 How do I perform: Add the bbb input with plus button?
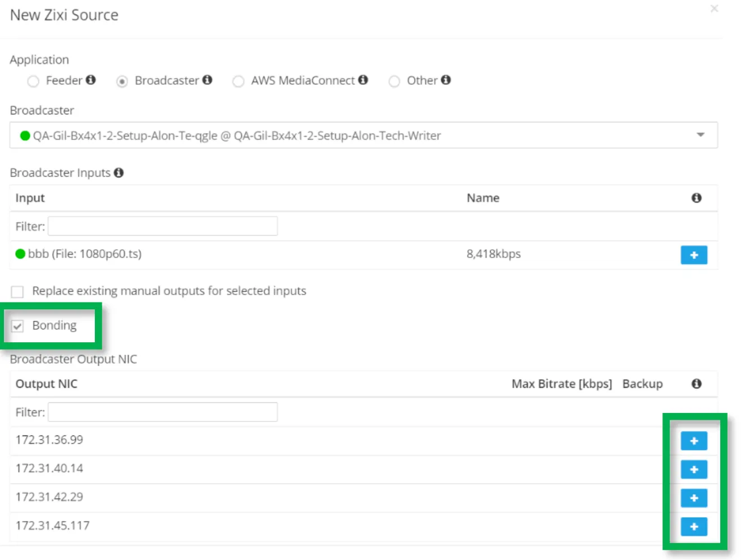(x=694, y=255)
